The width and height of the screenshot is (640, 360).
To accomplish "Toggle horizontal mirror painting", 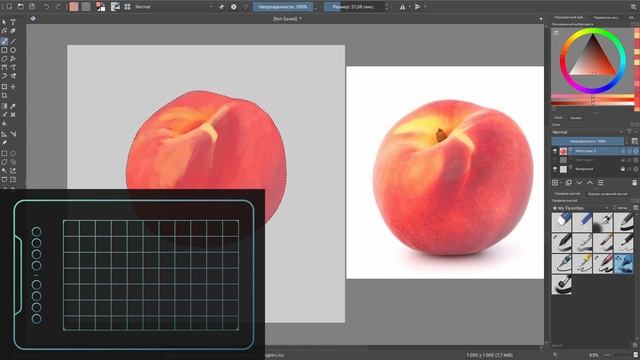I will (402, 7).
